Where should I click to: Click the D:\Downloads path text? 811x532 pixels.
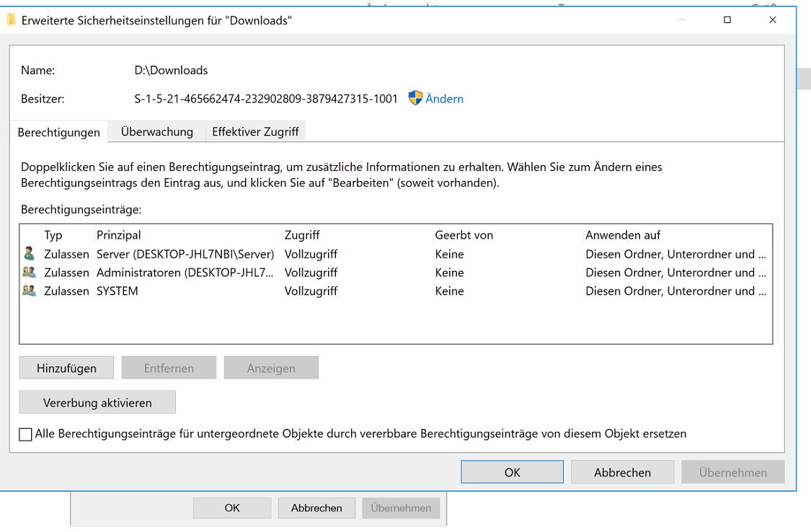tap(171, 71)
